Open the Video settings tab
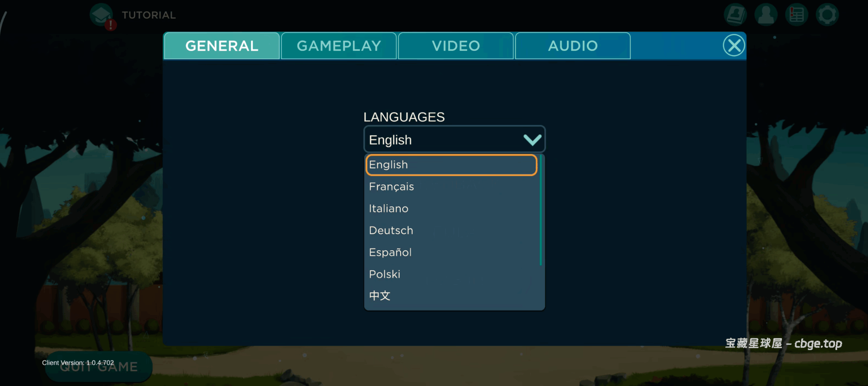The image size is (868, 386). tap(456, 46)
